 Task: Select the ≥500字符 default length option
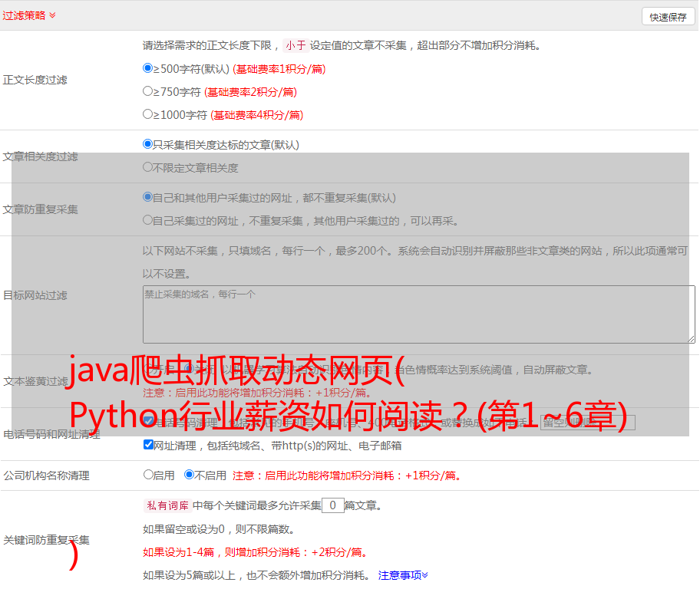pyautogui.click(x=147, y=68)
